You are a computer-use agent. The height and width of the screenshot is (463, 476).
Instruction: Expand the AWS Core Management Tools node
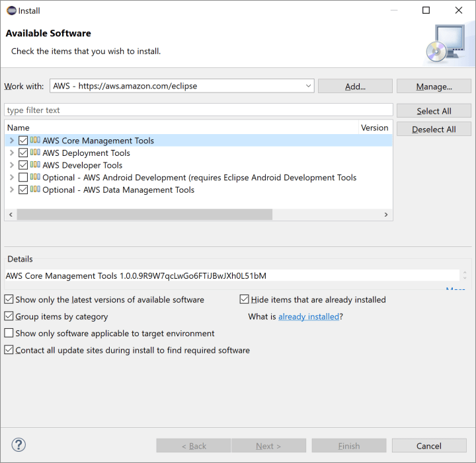click(12, 141)
